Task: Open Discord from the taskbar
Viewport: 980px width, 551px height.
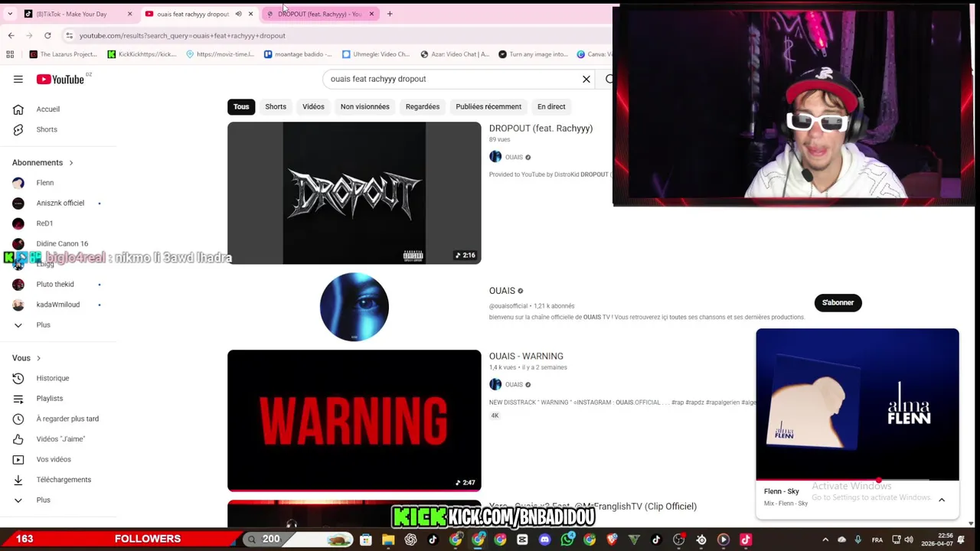Action: click(x=544, y=540)
